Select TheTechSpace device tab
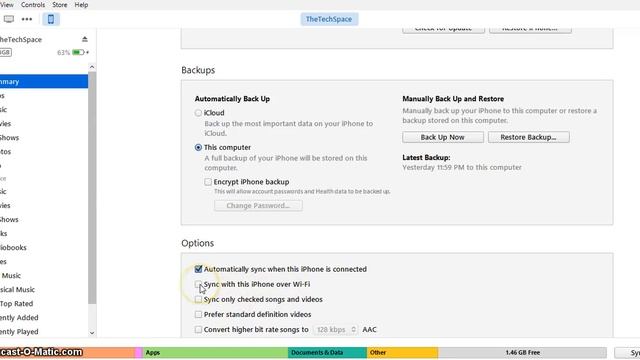 [x=329, y=19]
